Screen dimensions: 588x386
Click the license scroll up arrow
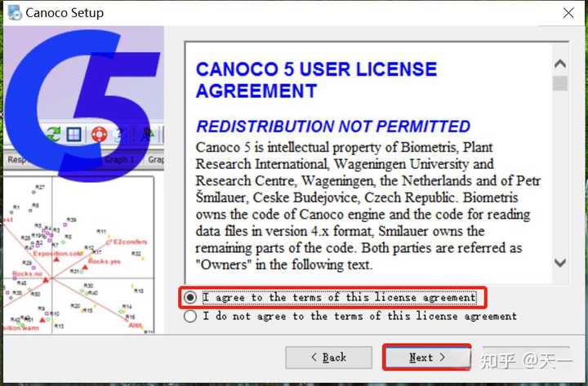560,64
